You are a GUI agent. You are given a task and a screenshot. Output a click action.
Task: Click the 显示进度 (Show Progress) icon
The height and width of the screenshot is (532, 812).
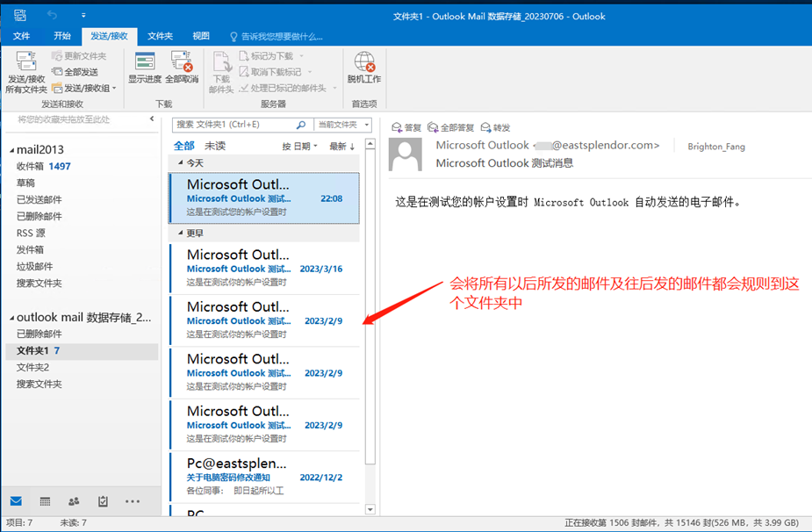coord(145,68)
